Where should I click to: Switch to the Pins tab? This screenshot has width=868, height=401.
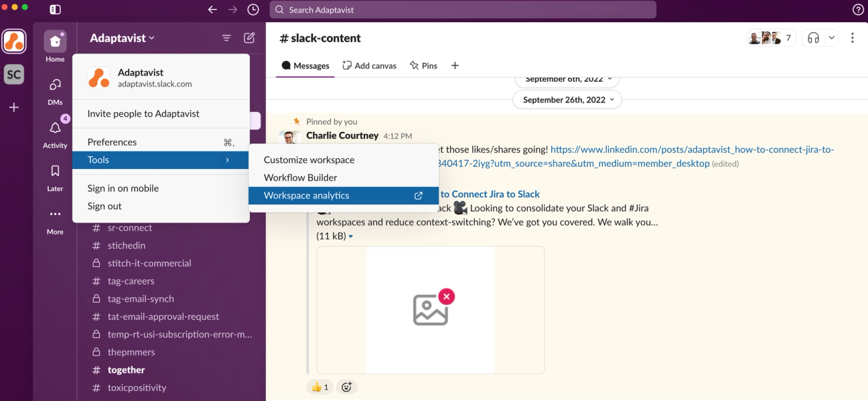pos(423,65)
